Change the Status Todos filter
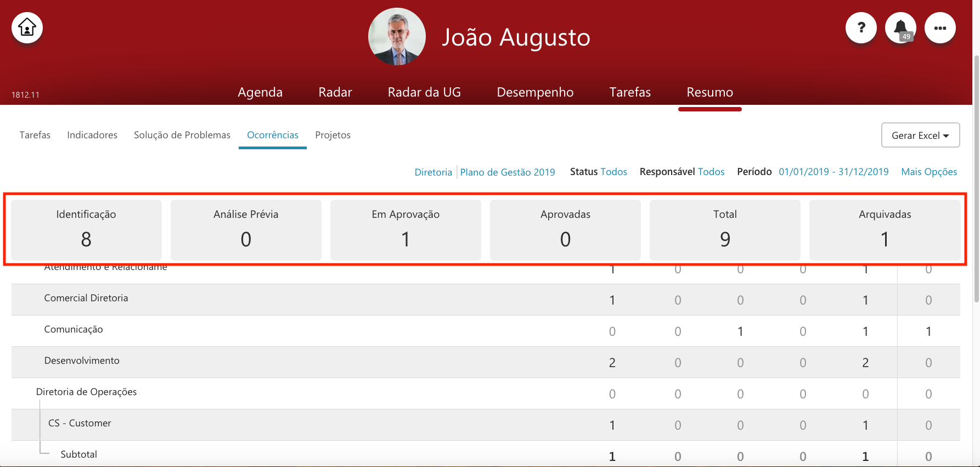980x467 pixels. click(613, 172)
